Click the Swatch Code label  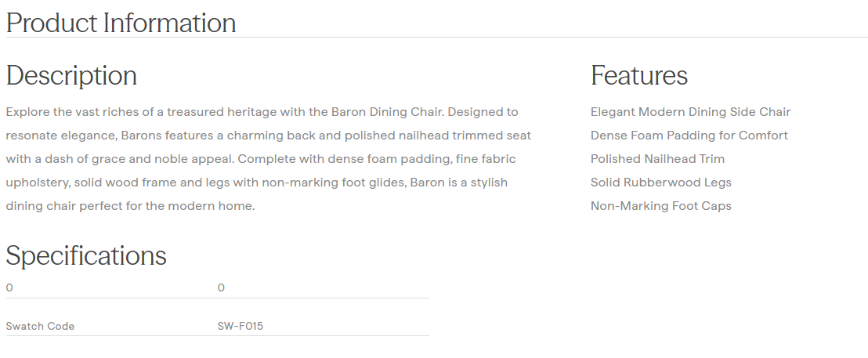(40, 326)
